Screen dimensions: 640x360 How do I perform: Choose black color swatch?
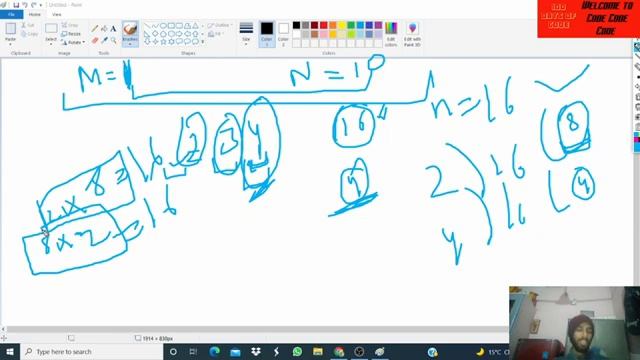(x=297, y=25)
